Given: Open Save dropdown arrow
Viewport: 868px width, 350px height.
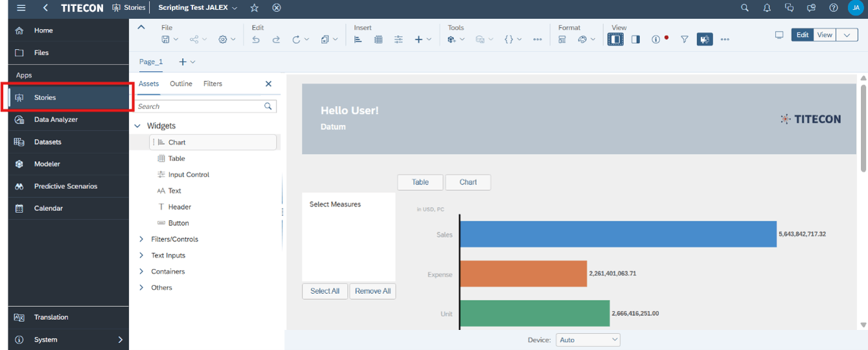Looking at the screenshot, I should (x=176, y=39).
